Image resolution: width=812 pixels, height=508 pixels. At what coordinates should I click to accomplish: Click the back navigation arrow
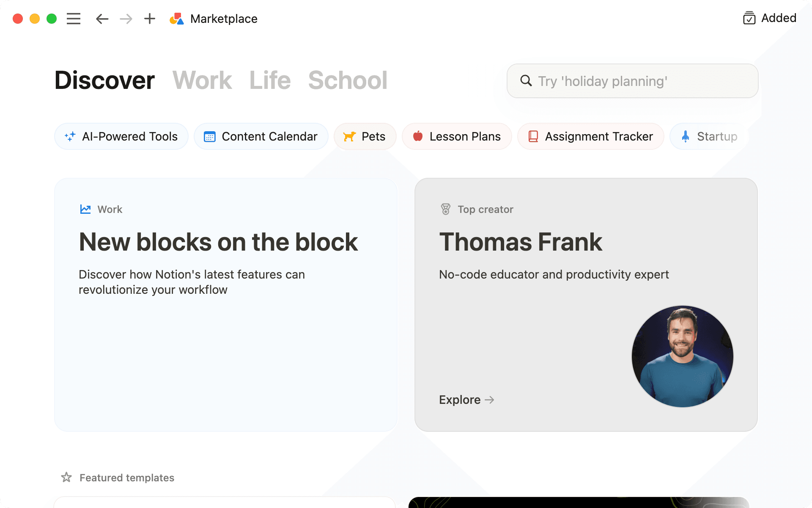101,19
